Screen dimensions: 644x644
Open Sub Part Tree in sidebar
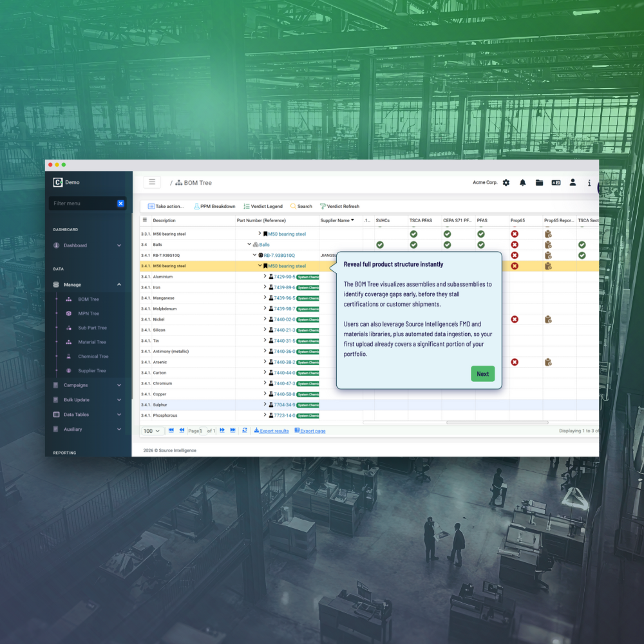[92, 328]
